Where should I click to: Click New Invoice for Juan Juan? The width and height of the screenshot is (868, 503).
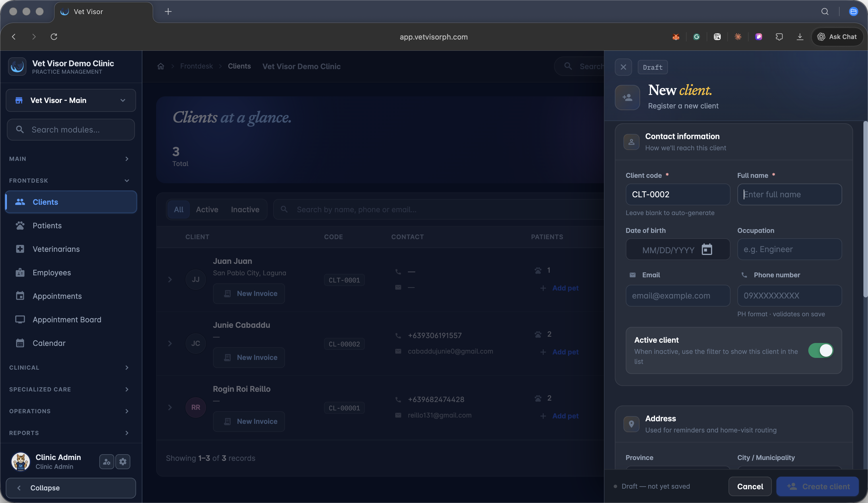pyautogui.click(x=249, y=293)
